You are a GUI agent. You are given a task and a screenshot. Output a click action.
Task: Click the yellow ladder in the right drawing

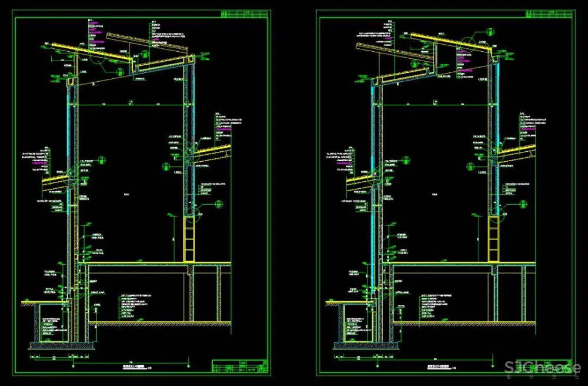click(494, 239)
